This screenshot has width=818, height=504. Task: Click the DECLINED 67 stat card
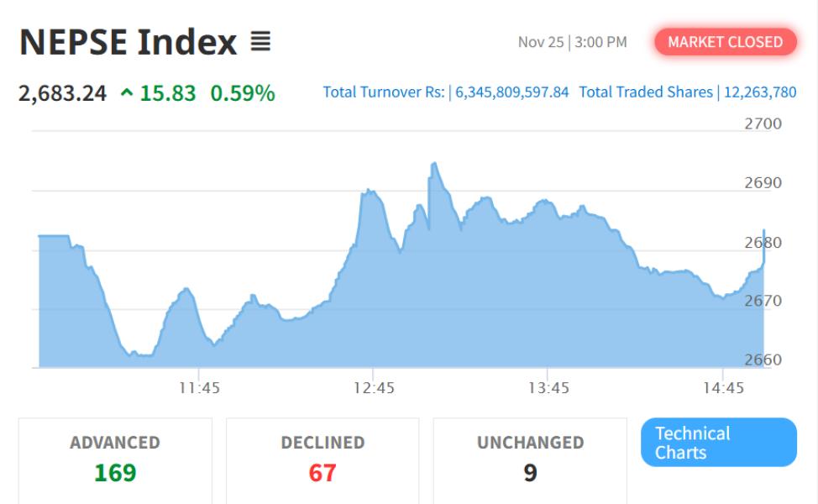click(x=322, y=459)
